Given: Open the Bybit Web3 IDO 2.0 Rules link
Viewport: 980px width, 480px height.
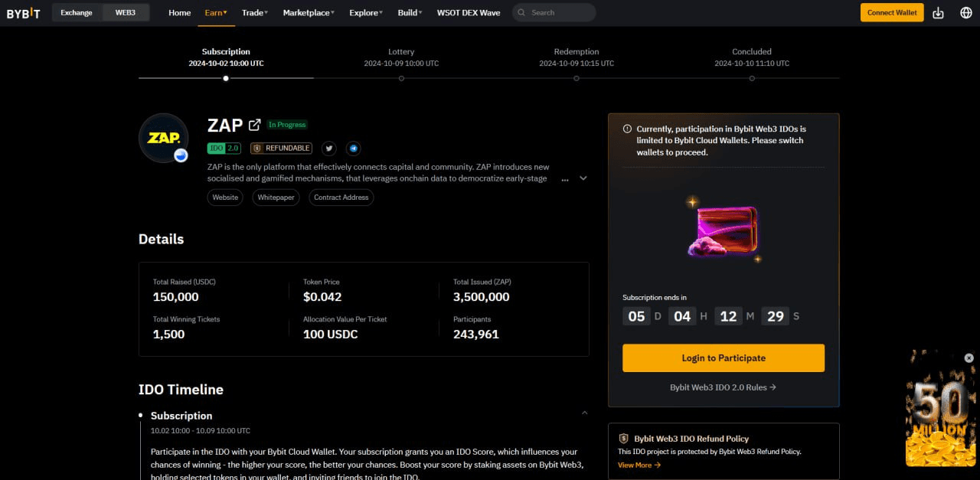Looking at the screenshot, I should click(x=723, y=387).
